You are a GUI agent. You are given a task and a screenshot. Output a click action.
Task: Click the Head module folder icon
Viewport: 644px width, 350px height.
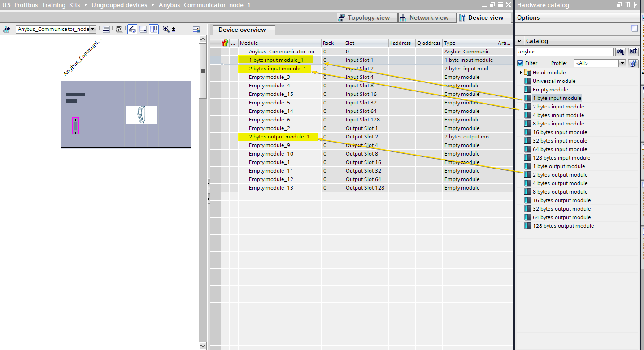click(528, 73)
